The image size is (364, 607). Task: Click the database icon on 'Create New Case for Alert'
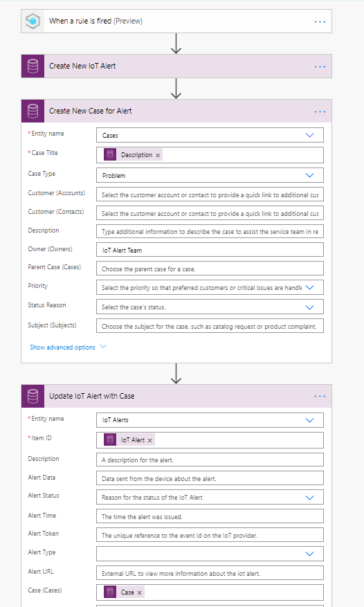click(33, 111)
